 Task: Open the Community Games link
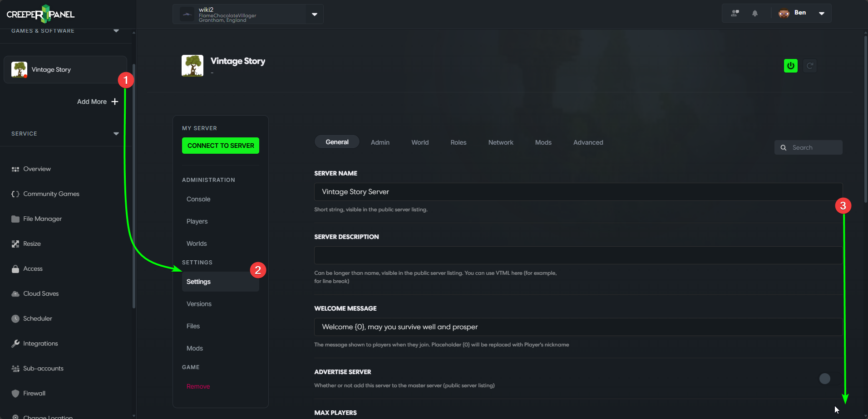(x=51, y=194)
